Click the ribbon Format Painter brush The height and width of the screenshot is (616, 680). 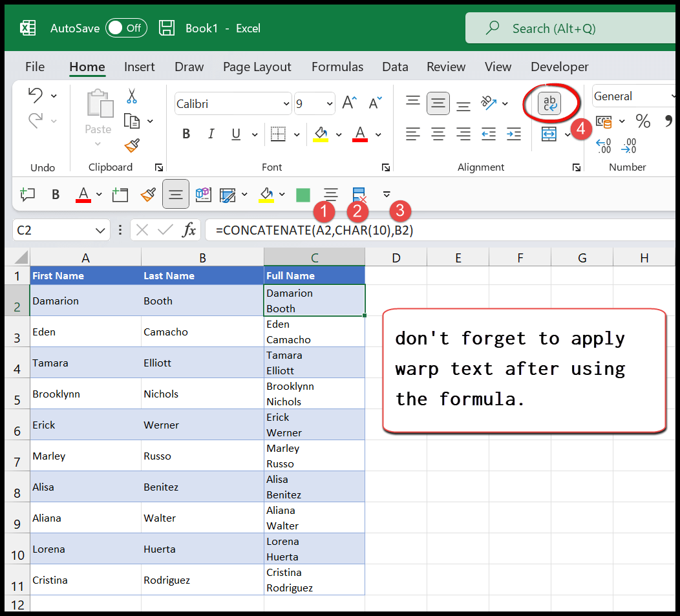tap(132, 145)
